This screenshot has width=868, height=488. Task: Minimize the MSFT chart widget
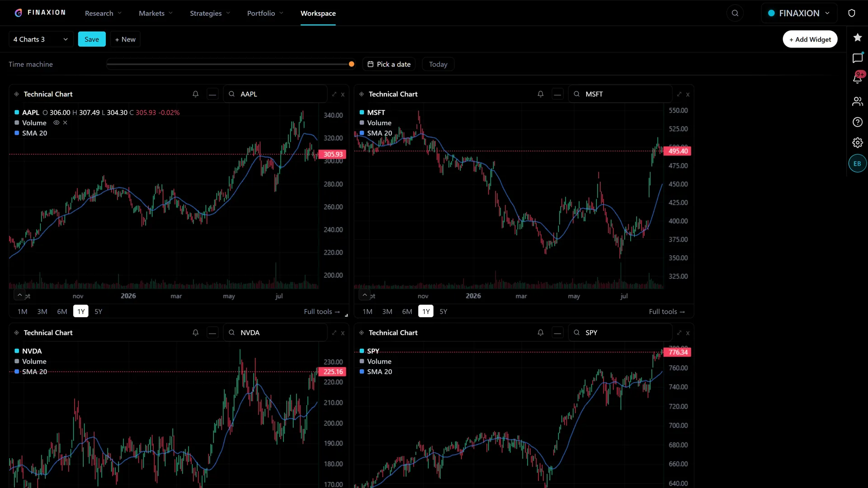coord(557,94)
